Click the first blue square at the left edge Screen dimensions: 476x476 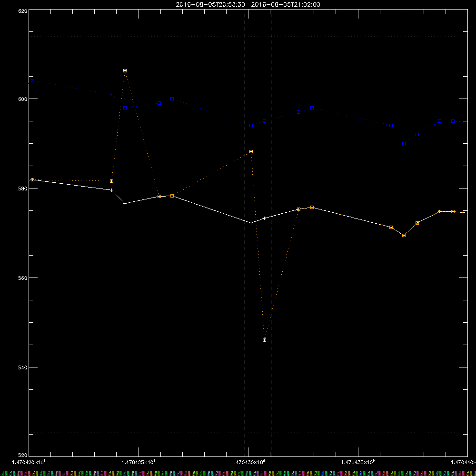pos(33,81)
